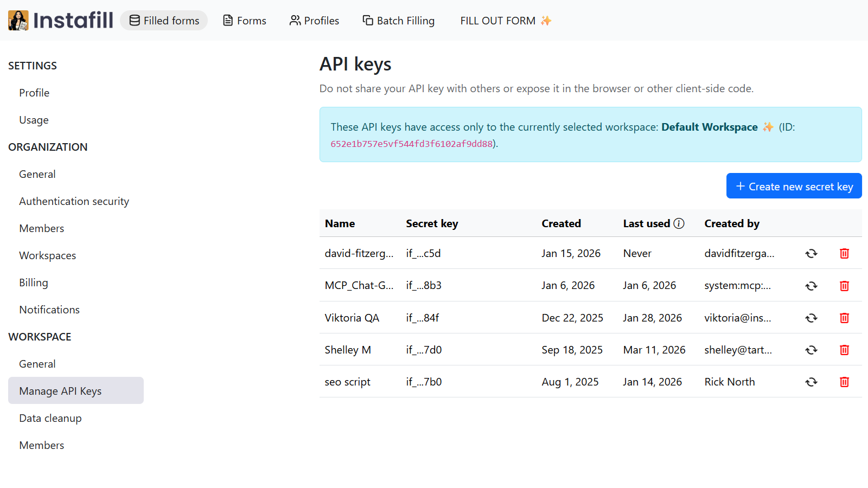Viewport: 868px width, 488px height.
Task: Open the Forms page
Action: pos(244,21)
